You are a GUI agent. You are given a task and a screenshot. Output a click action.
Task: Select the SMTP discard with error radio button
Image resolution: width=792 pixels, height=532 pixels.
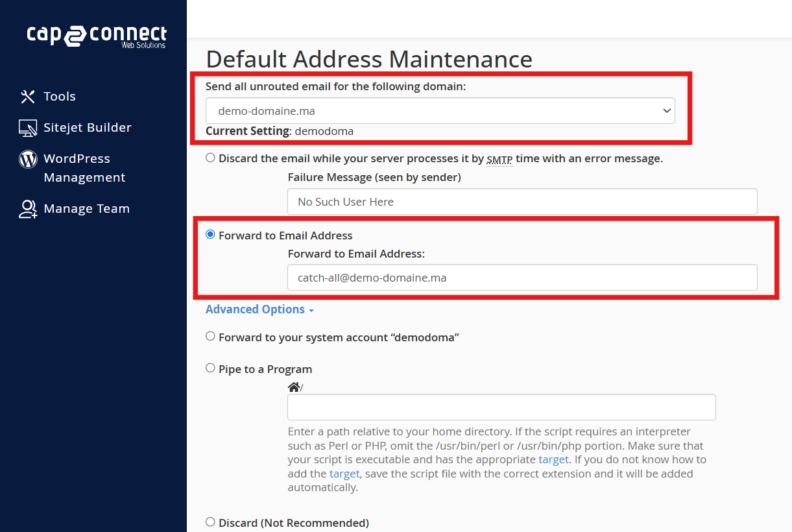pyautogui.click(x=210, y=158)
